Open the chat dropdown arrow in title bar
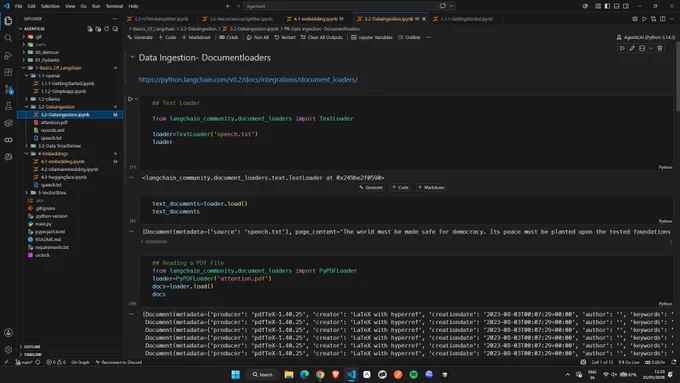Image resolution: width=680 pixels, height=383 pixels. (451, 6)
